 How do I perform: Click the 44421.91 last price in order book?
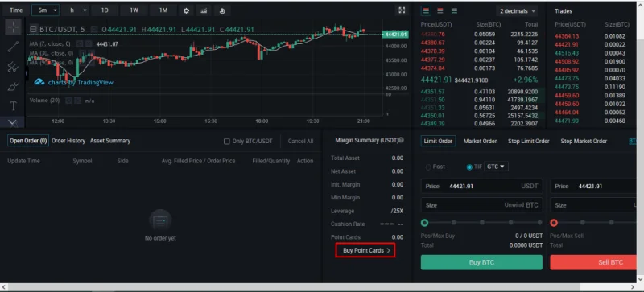tap(436, 80)
